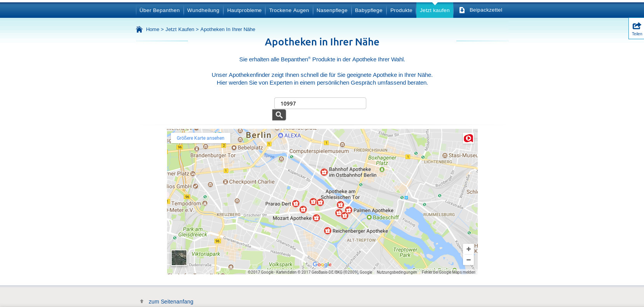Click the Mozart Apotheke pin
The width and height of the screenshot is (644, 307).
point(316,218)
